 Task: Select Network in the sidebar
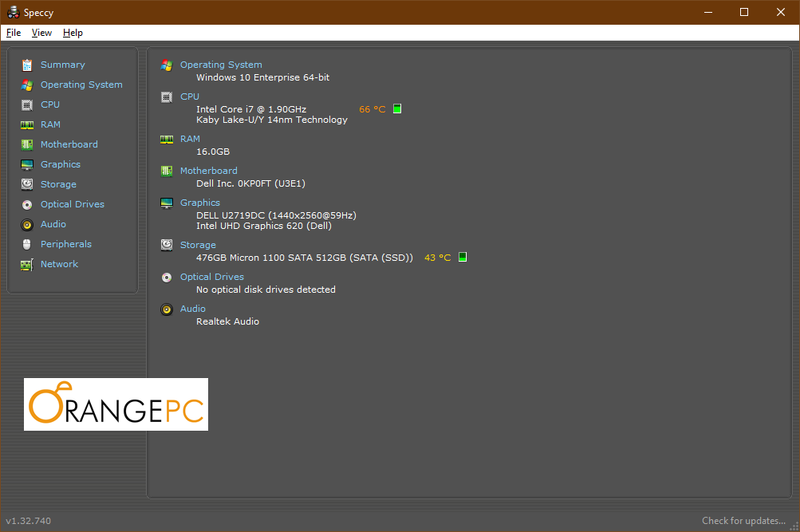tap(59, 264)
